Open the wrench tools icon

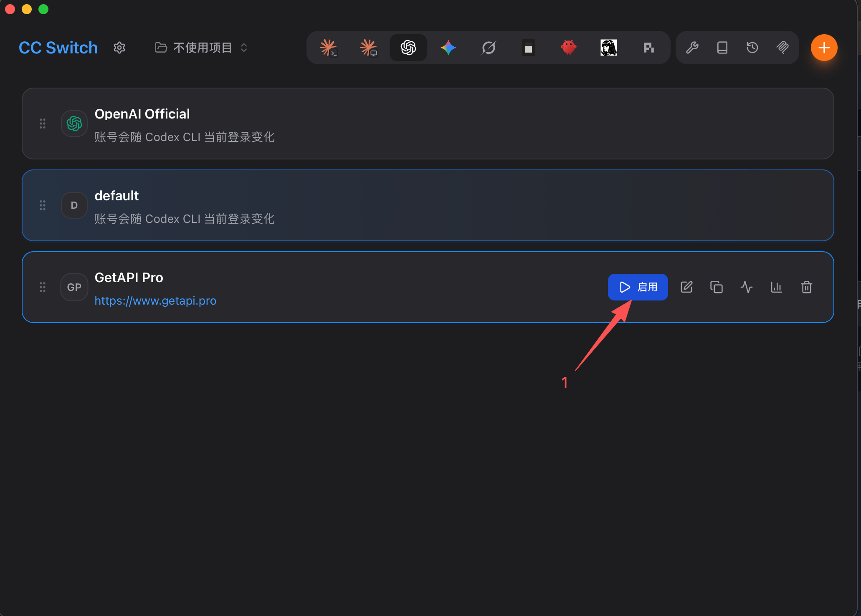[692, 48]
